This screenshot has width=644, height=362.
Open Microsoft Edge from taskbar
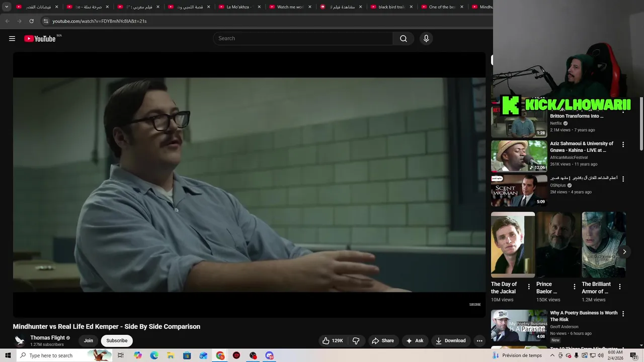[x=154, y=355]
